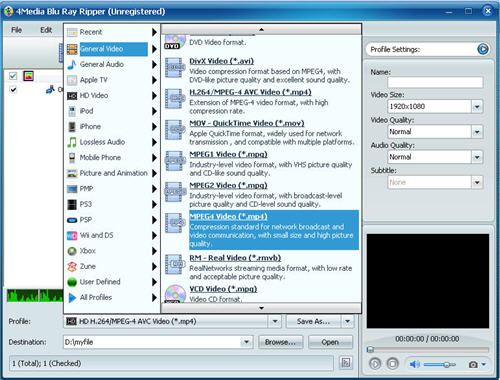500x380 pixels.
Task: Click the thumbnail icon in file list header
Action: click(29, 76)
